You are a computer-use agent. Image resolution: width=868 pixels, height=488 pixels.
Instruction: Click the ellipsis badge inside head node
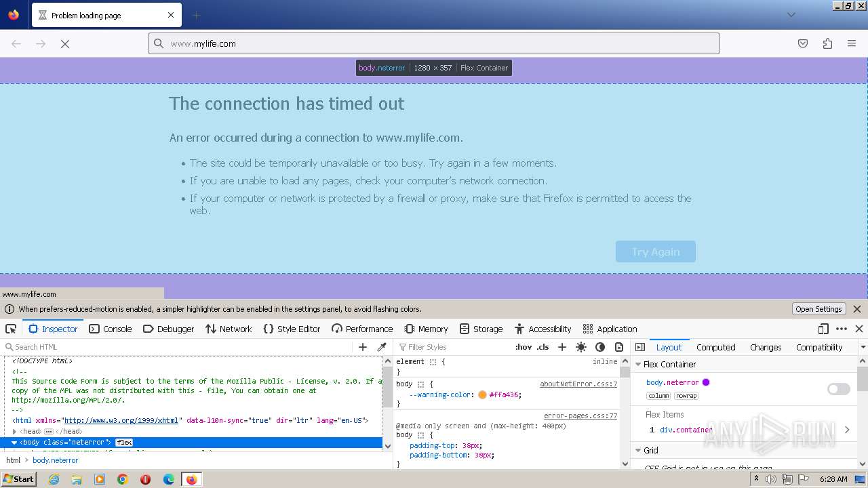(x=49, y=432)
